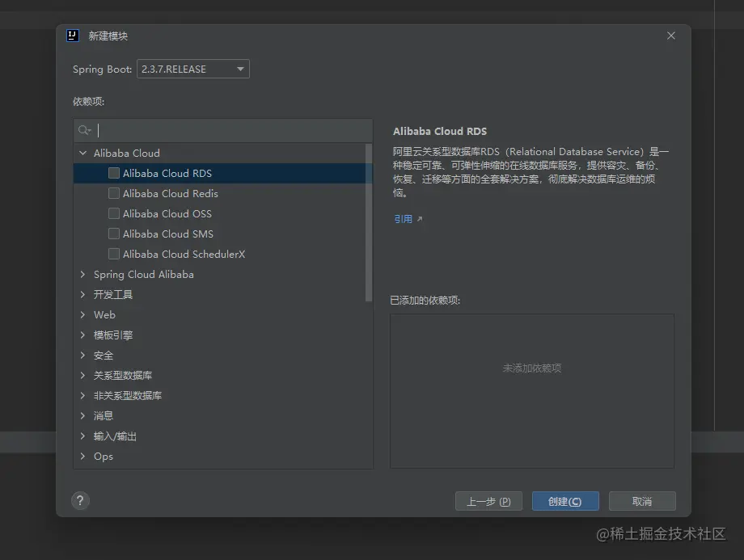The height and width of the screenshot is (560, 744).
Task: Click the search magnifier icon in dependencies filter
Action: coord(84,130)
